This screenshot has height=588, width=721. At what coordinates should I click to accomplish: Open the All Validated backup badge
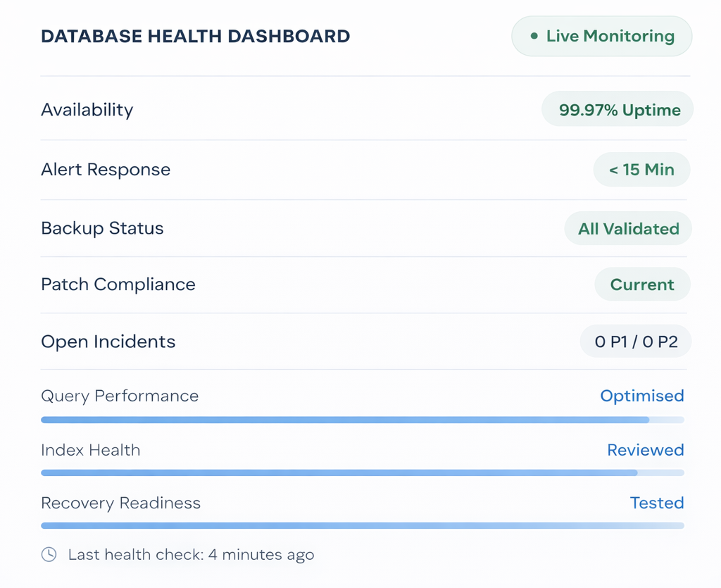[628, 229]
